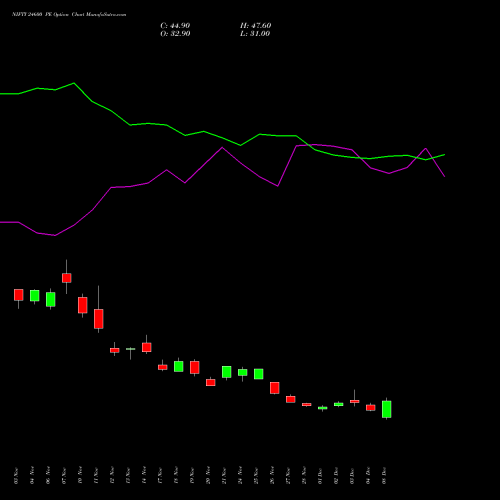Select the 21 Nov date label
Image resolution: width=500 pixels, height=500 pixels.
pyautogui.click(x=224, y=476)
